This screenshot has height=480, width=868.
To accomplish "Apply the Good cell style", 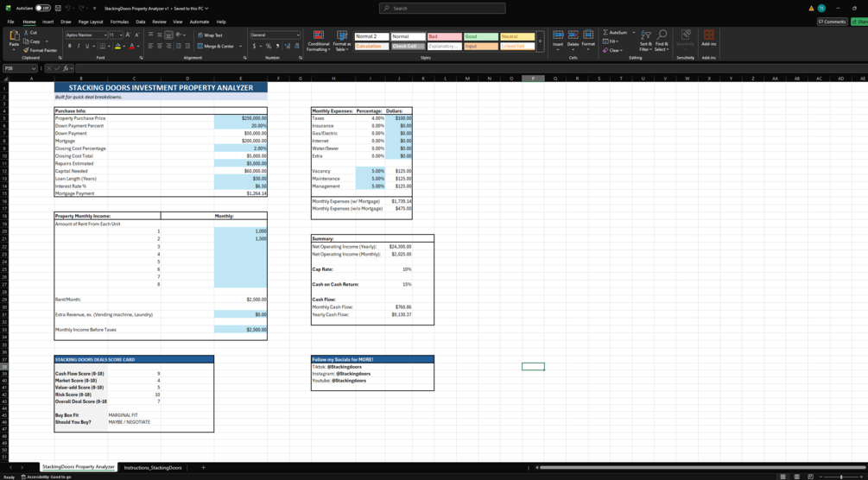I will 481,36.
